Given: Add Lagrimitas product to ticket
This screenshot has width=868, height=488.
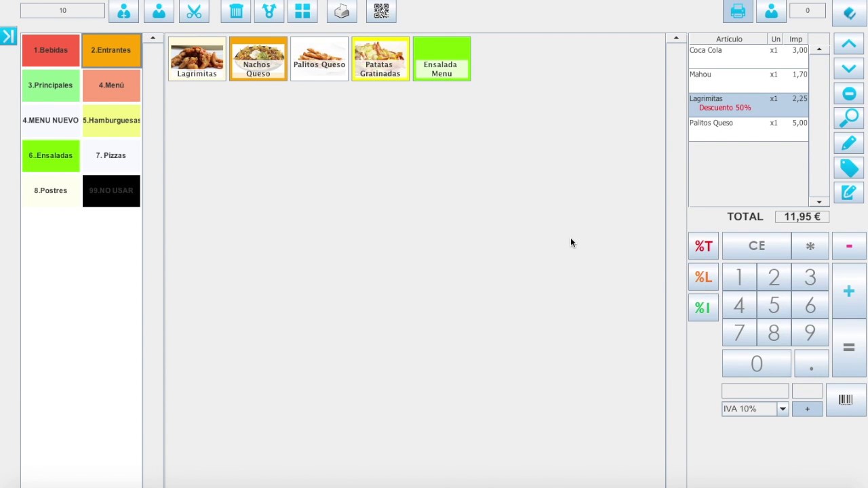Looking at the screenshot, I should [x=197, y=59].
